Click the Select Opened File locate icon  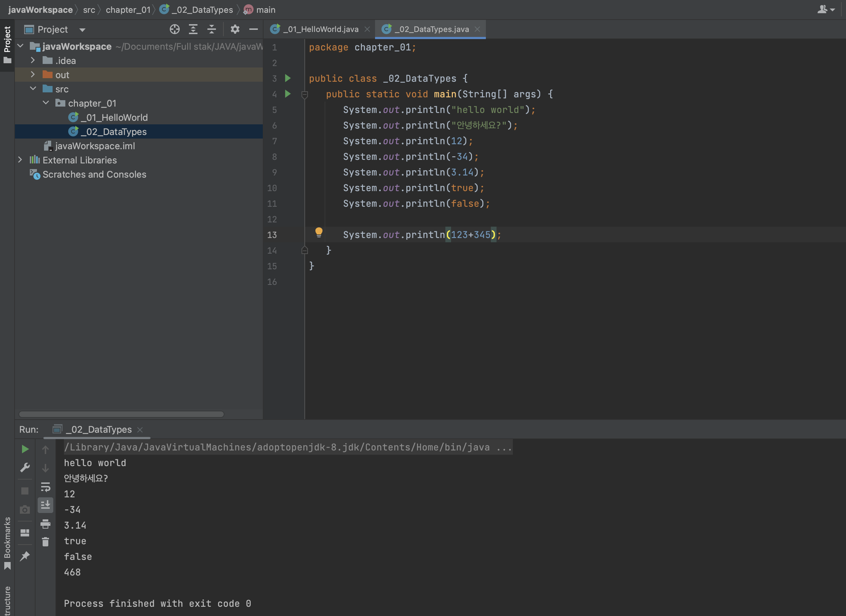(x=175, y=29)
